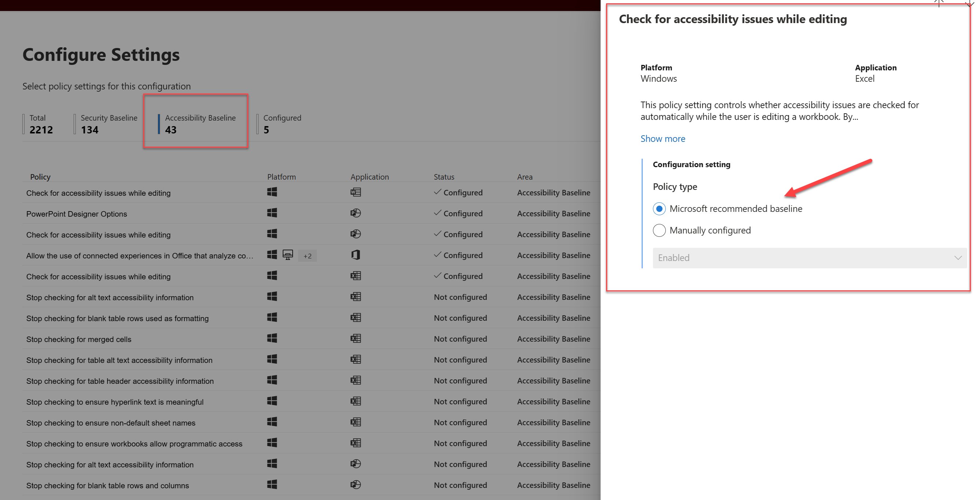This screenshot has height=500, width=980.
Task: Sort by the Status column header
Action: point(443,177)
